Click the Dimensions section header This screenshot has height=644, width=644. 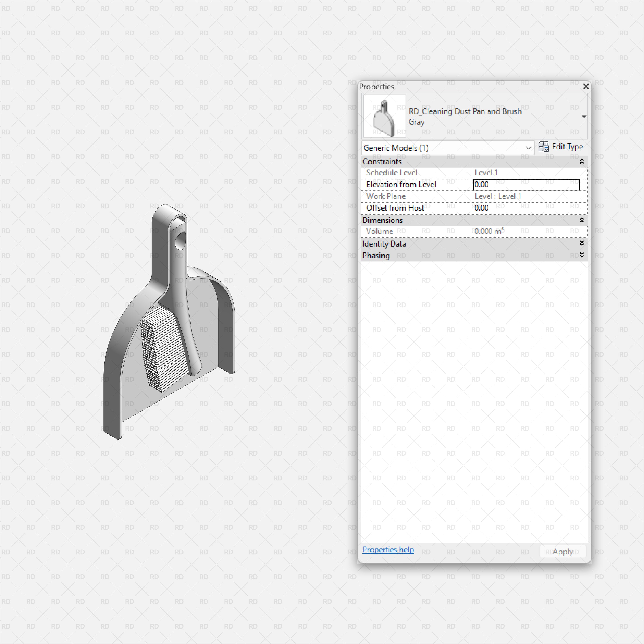tap(383, 220)
